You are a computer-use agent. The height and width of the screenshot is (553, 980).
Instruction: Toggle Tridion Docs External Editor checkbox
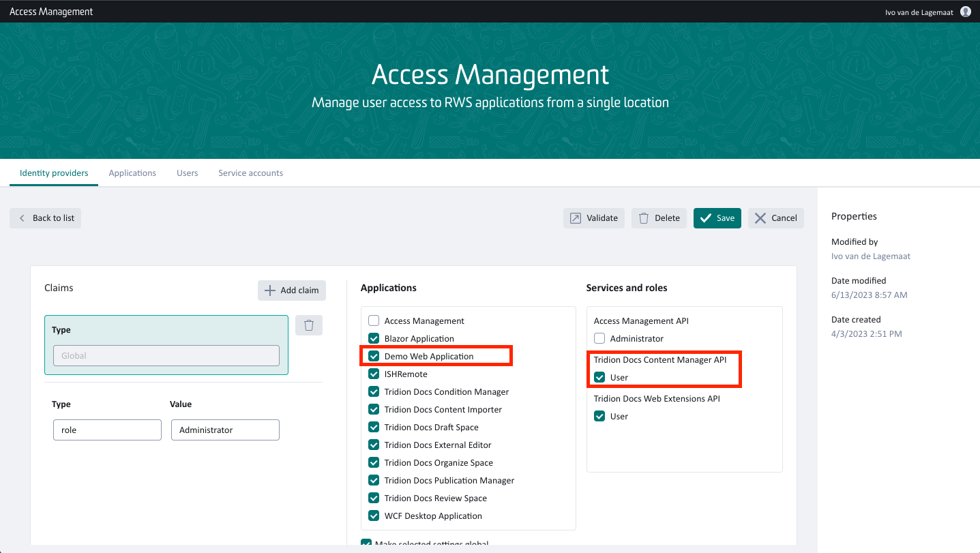pos(374,445)
